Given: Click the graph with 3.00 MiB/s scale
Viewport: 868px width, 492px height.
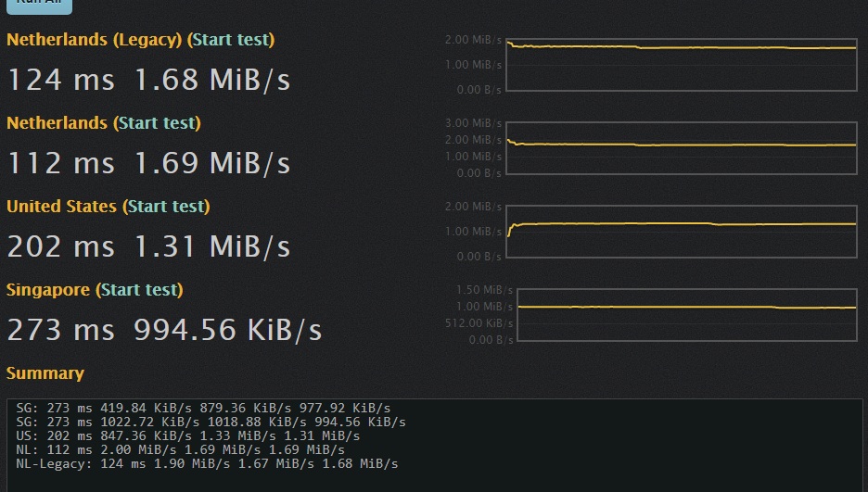Looking at the screenshot, I should (x=681, y=148).
